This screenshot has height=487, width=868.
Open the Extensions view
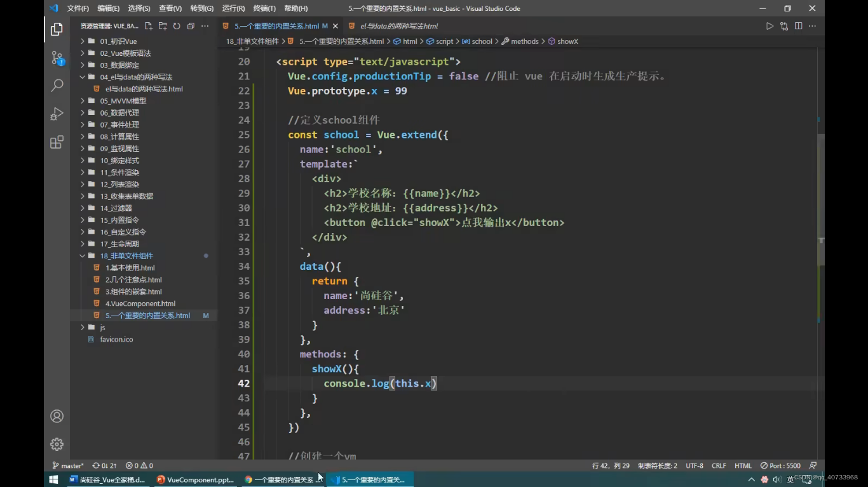[x=57, y=142]
